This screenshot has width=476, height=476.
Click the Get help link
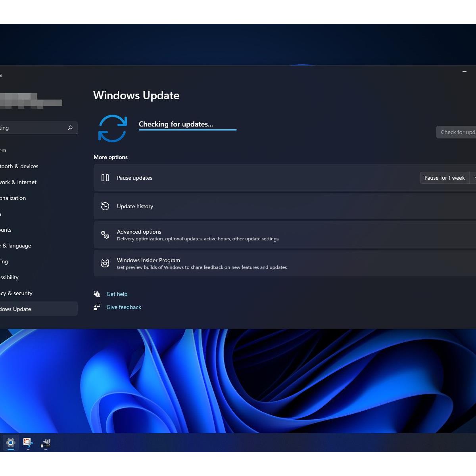click(117, 294)
